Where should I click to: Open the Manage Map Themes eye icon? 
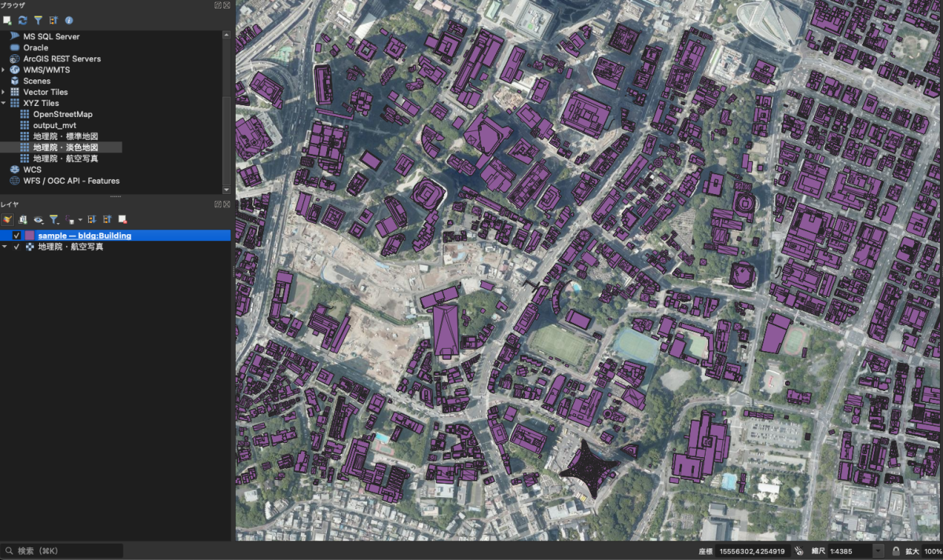point(38,220)
